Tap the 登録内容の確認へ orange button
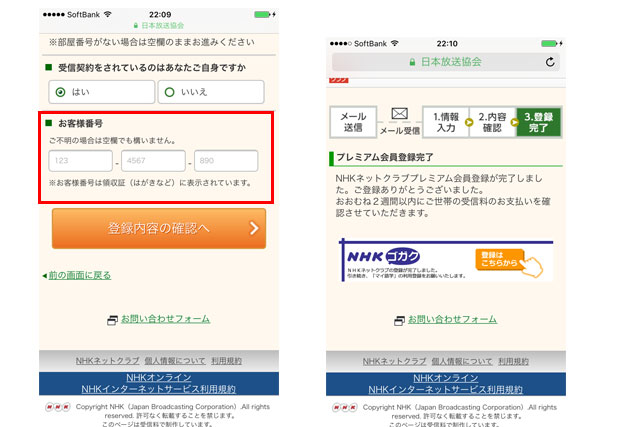Viewport: 640px width, 427px height. coord(159,228)
